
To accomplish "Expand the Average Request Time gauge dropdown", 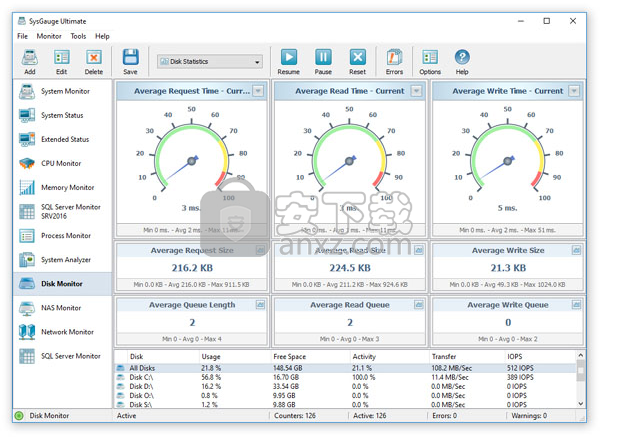I will (x=258, y=91).
